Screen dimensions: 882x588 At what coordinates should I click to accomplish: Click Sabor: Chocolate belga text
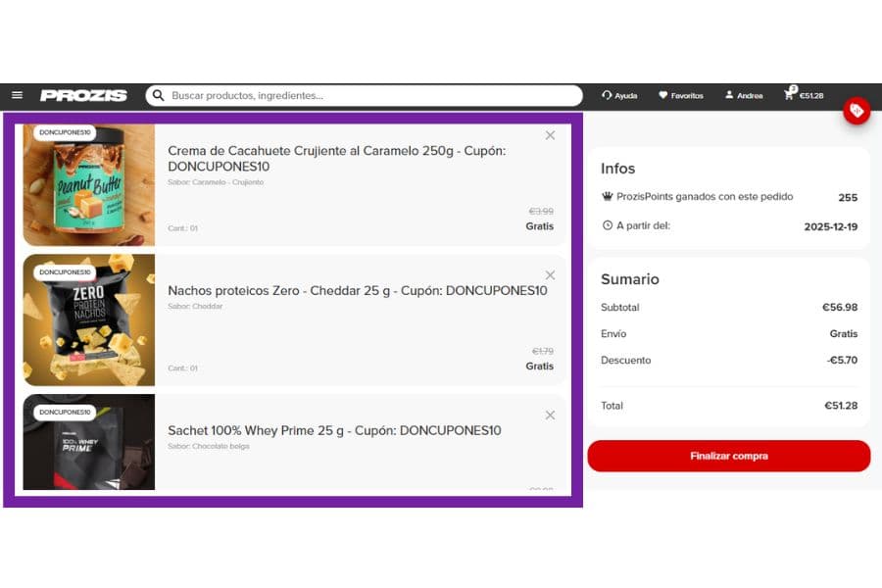[209, 446]
